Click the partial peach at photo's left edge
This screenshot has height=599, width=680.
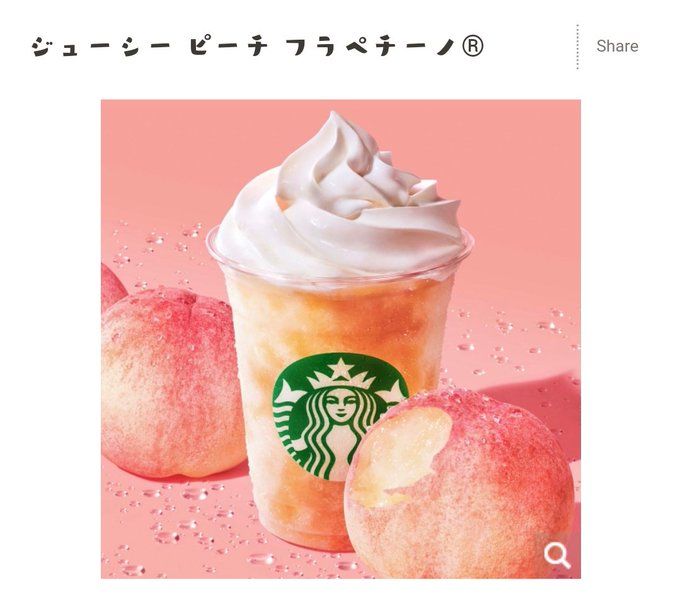click(112, 286)
